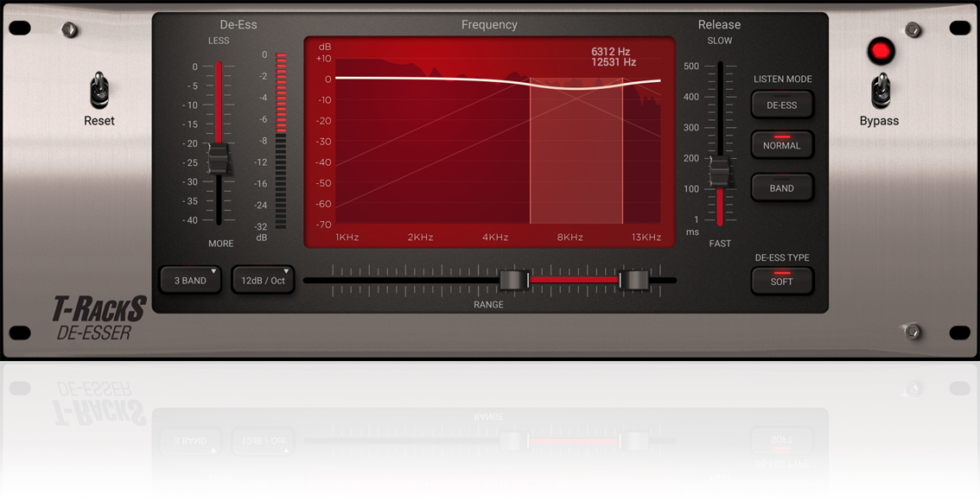Click the De-Ess amount fader handle
Image resolution: width=980 pixels, height=501 pixels.
point(219,160)
